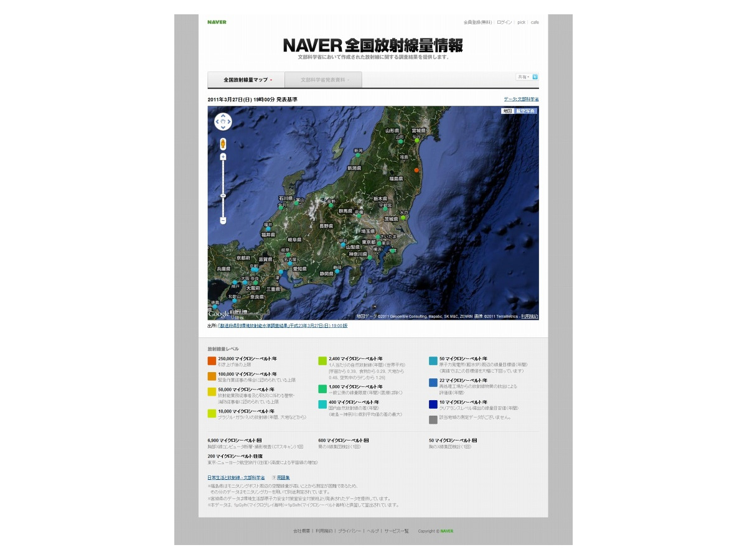Click the gray no-data legend swatch
This screenshot has width=747, height=560.
point(433,419)
